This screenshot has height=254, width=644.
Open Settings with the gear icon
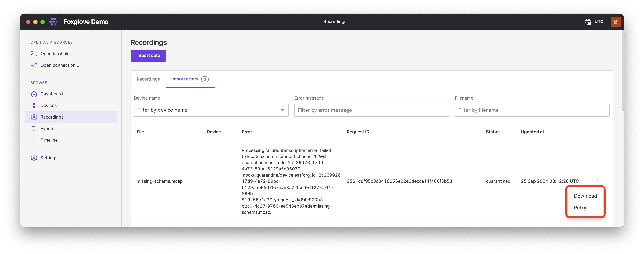(34, 157)
